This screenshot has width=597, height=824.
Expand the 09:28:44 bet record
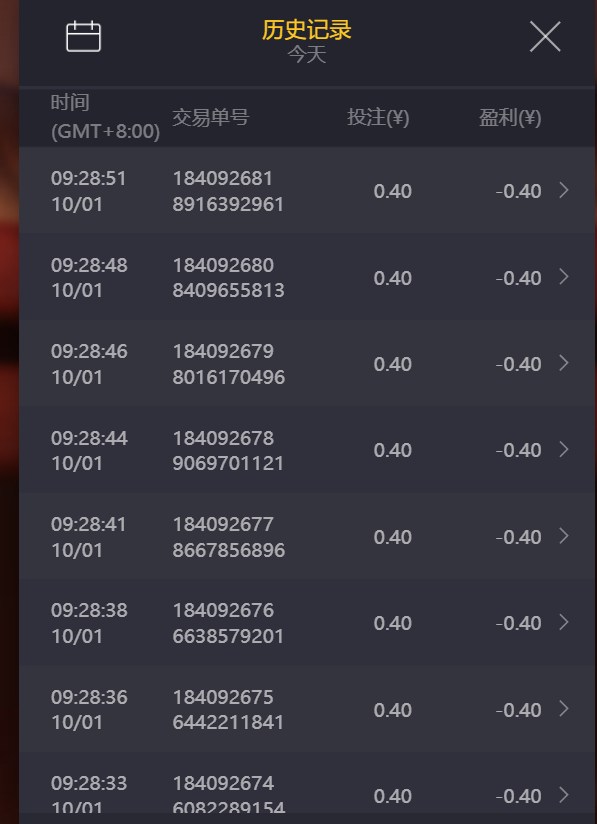coord(562,450)
